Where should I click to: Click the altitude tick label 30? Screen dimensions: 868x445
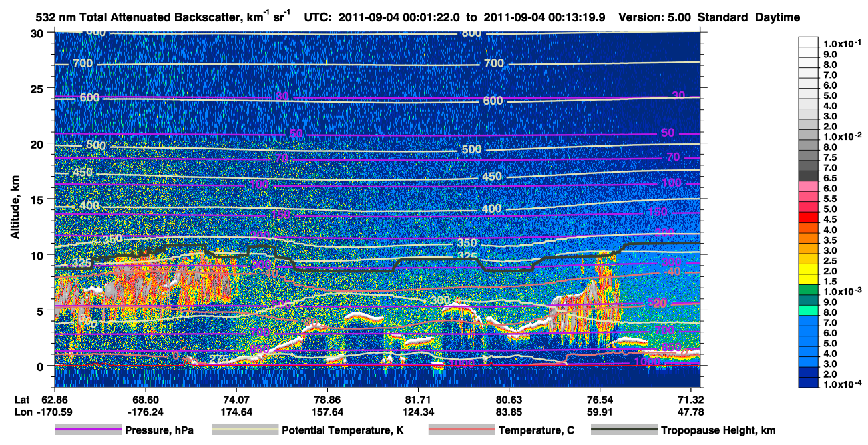pyautogui.click(x=39, y=33)
